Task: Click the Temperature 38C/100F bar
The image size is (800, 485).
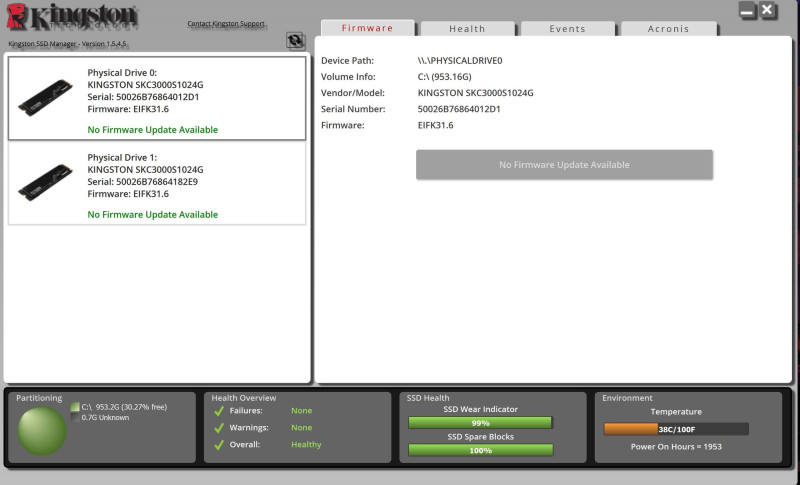Action: [676, 429]
